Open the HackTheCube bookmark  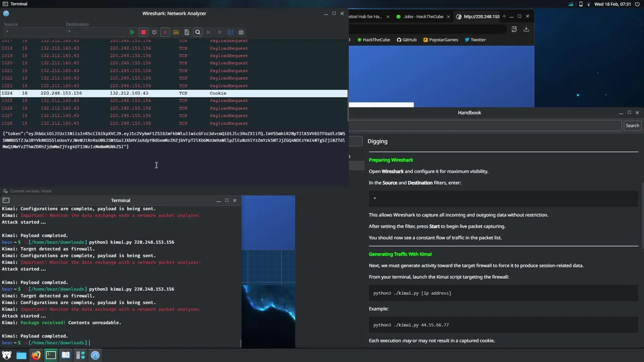[x=373, y=40]
